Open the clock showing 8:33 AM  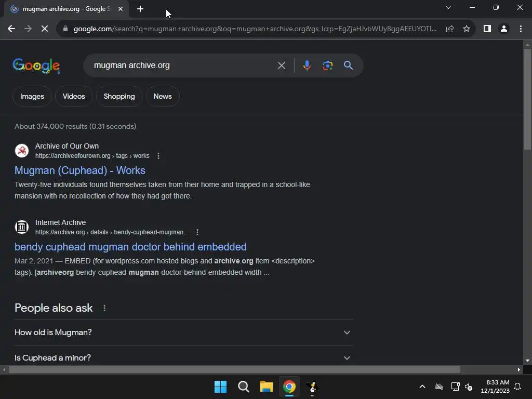point(495,387)
